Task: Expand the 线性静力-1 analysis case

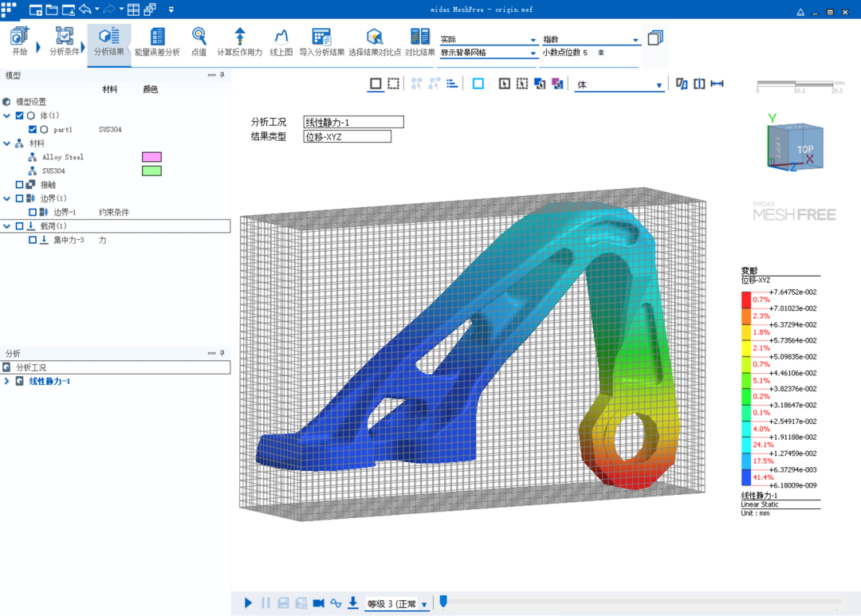Action: tap(7, 381)
